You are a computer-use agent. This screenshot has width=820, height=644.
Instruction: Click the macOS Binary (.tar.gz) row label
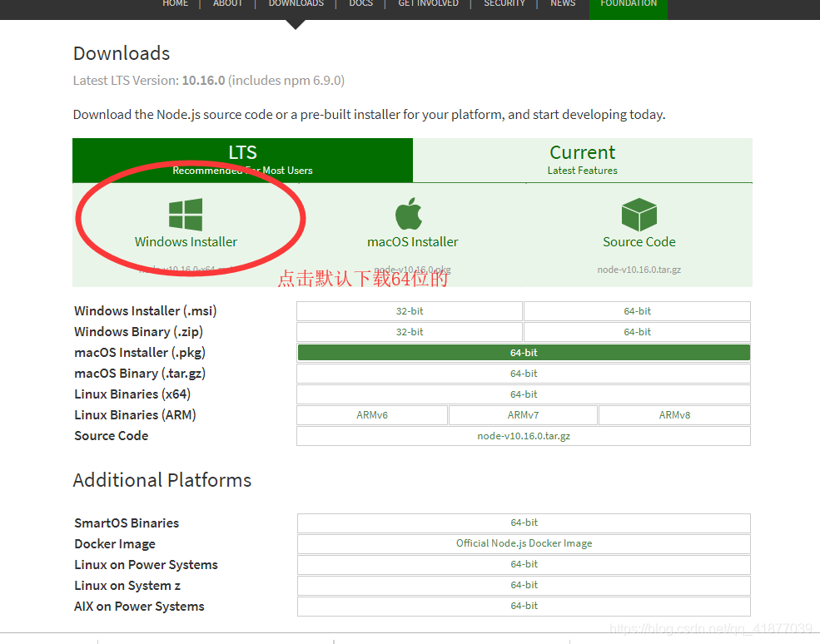click(140, 374)
